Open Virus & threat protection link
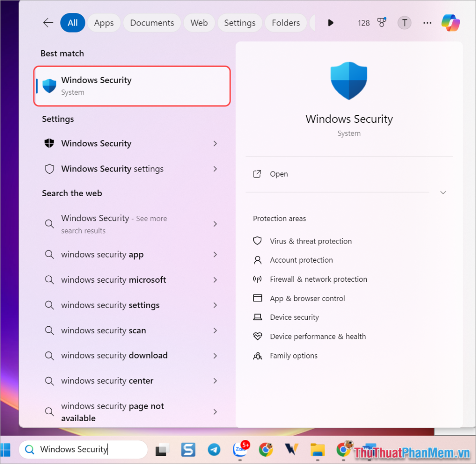Viewport: 476px width, 464px height. tap(311, 241)
